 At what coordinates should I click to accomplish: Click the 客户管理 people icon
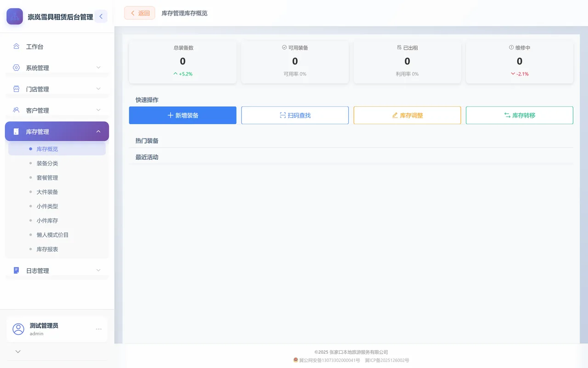coord(17,110)
